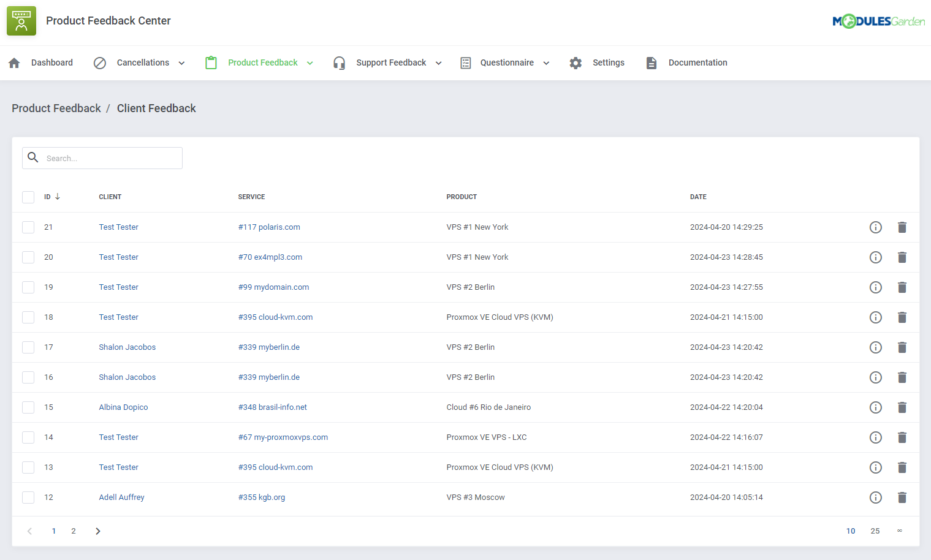Go to the Dashboard menu item
This screenshot has width=931, height=560.
coord(52,62)
